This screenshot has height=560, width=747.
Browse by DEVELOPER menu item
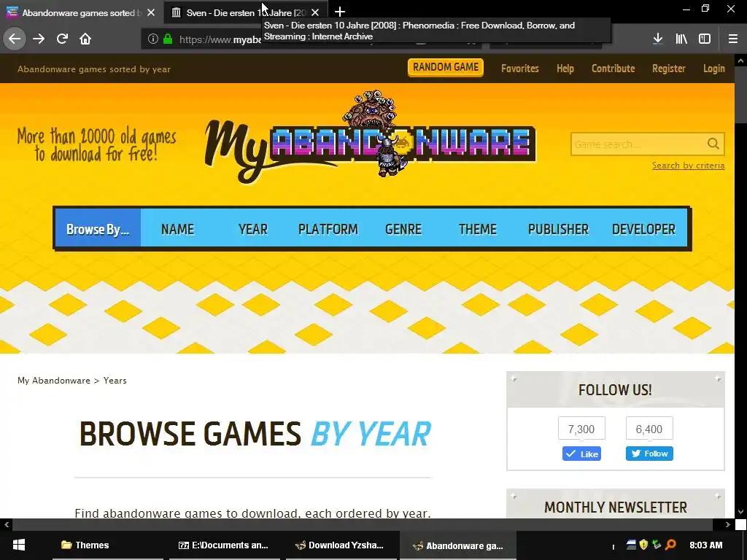coord(643,229)
